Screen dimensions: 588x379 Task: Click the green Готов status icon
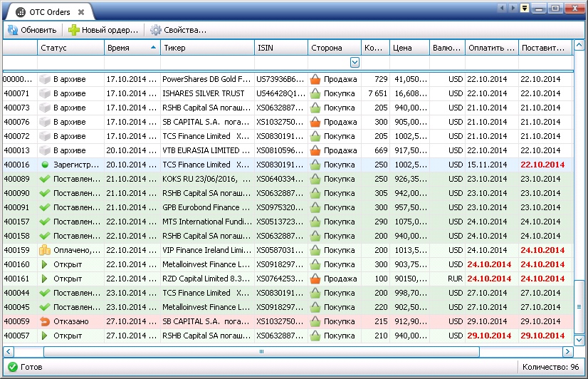(x=13, y=367)
